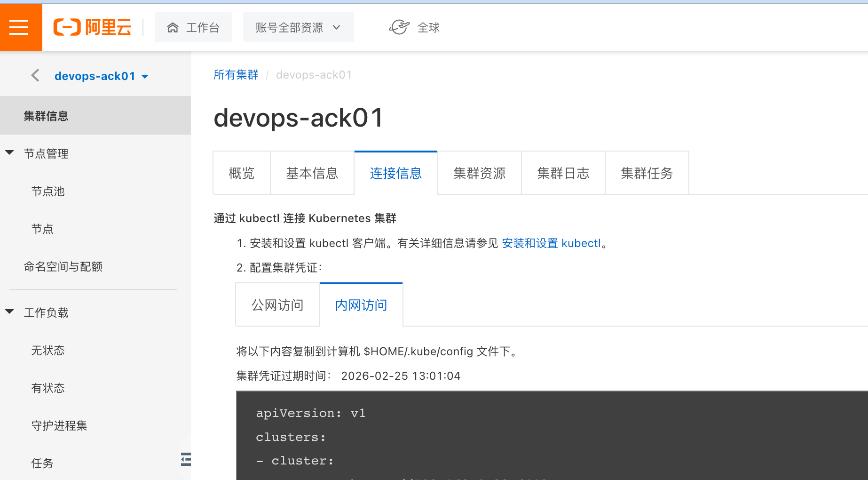The height and width of the screenshot is (480, 868).
Task: Click the globe icon next to 全球
Action: click(x=399, y=27)
